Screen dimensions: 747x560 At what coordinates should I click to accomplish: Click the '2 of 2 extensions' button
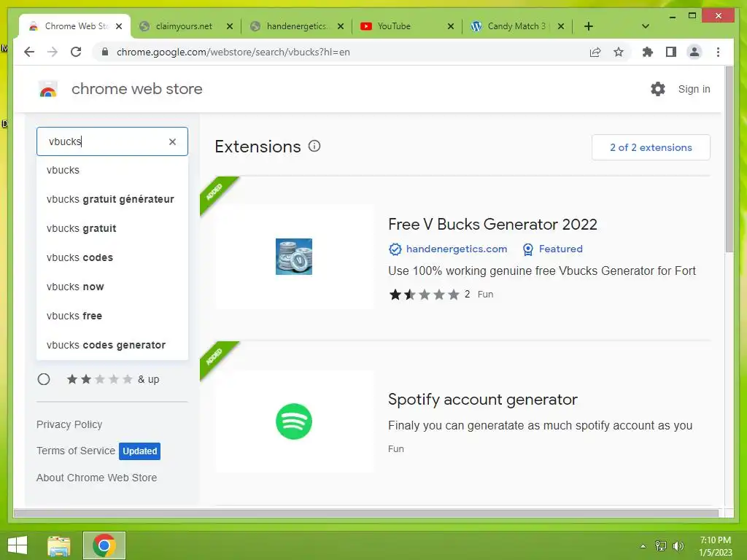click(x=651, y=147)
